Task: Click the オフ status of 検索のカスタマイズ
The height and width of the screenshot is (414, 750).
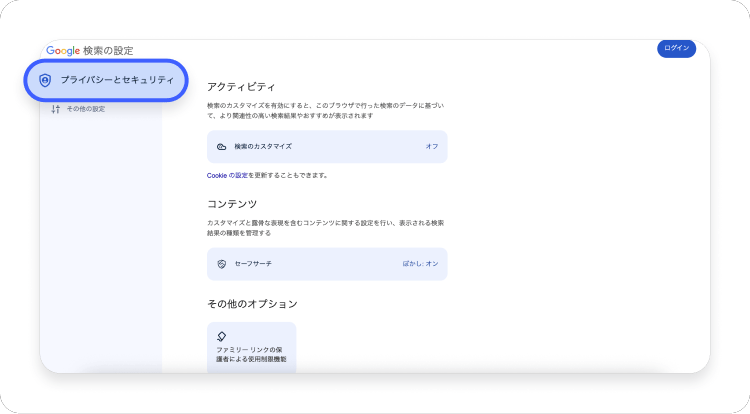Action: click(x=432, y=147)
